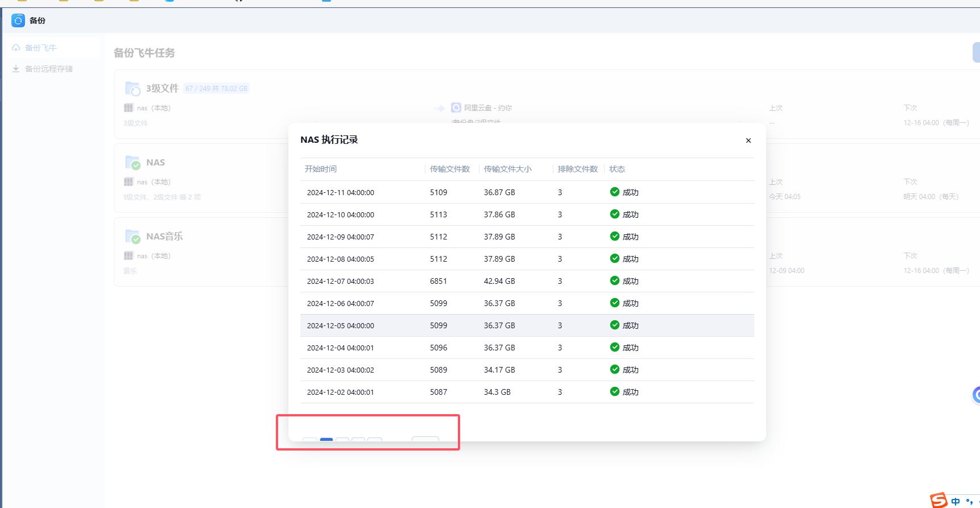
Task: Click the 34.3 GB size cell
Action: tap(497, 393)
